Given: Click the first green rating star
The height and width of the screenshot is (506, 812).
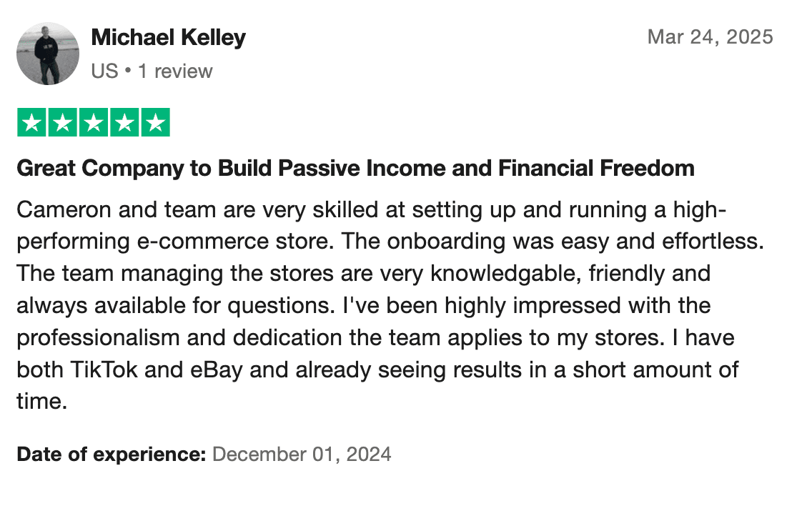Looking at the screenshot, I should point(31,122).
